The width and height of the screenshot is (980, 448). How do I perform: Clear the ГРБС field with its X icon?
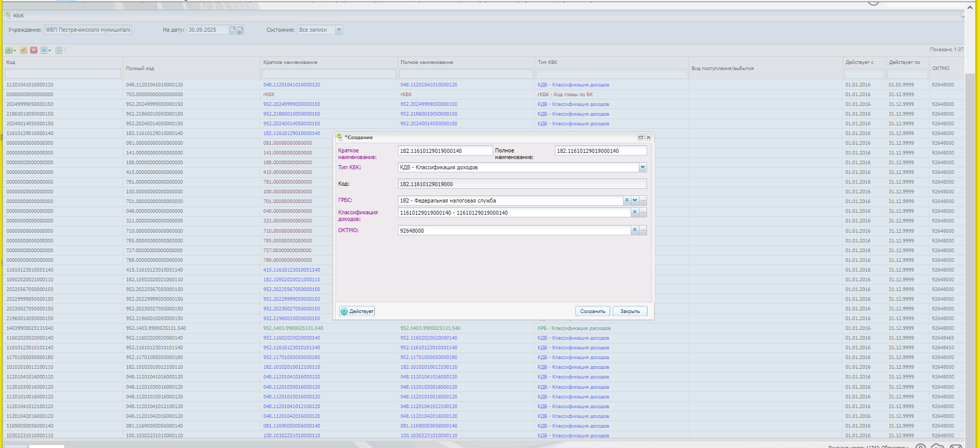pyautogui.click(x=627, y=200)
